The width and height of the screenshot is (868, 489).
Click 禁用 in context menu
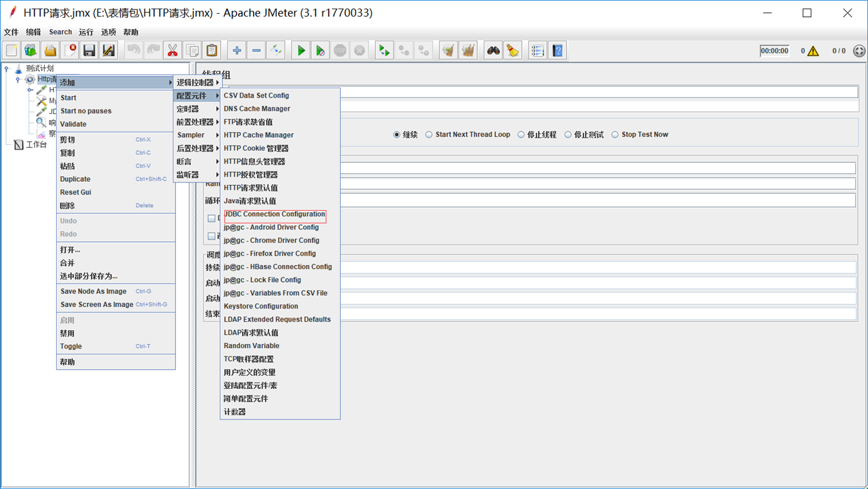[116, 333]
